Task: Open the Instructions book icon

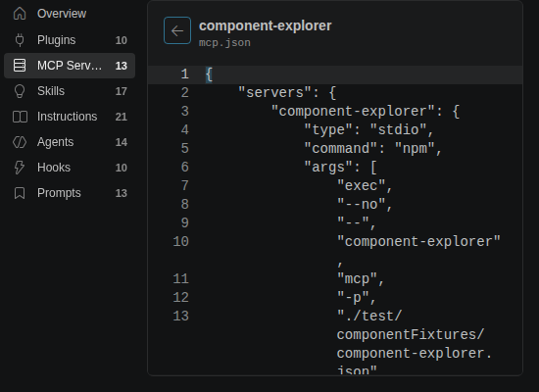Action: point(20,117)
